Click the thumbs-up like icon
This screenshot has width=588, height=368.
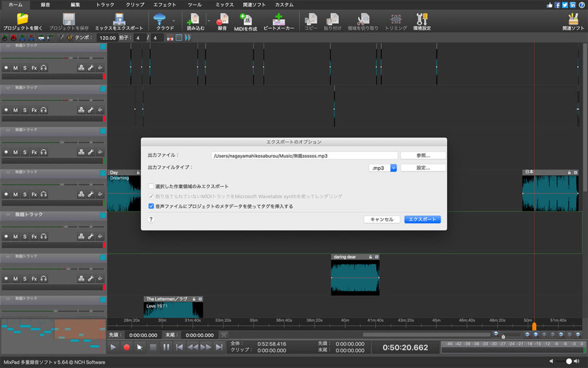550,5
